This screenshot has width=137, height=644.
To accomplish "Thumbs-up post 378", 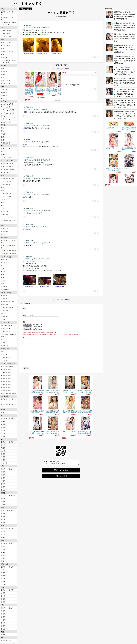I will (x=24, y=185).
